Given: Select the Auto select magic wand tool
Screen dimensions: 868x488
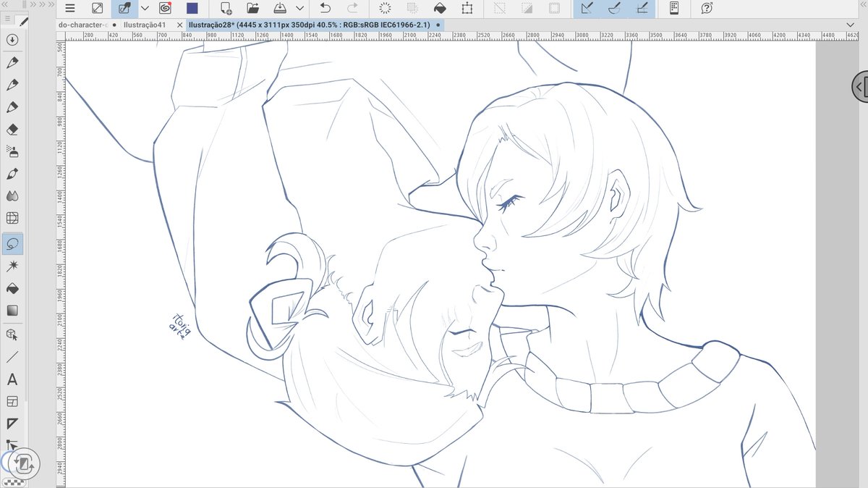Looking at the screenshot, I should point(12,266).
